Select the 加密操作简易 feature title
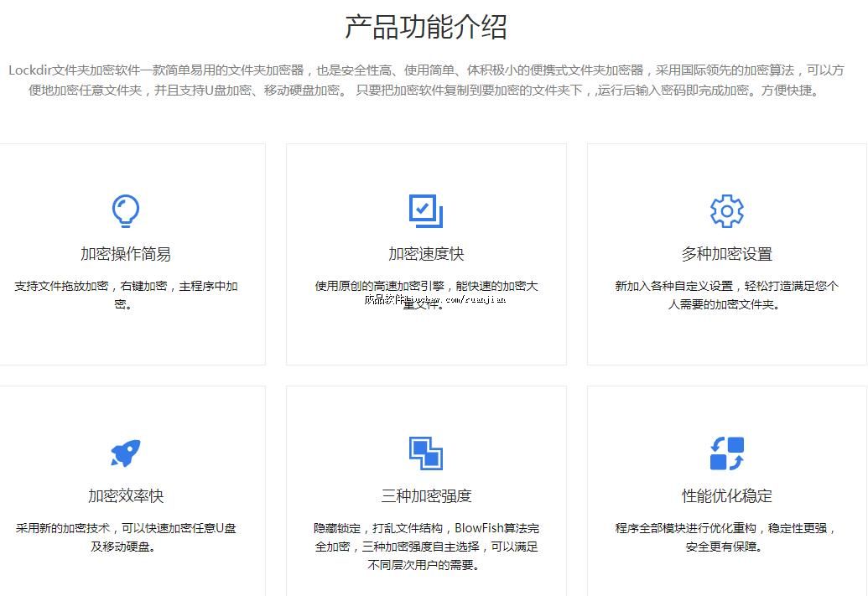868x596 pixels. coord(126,254)
